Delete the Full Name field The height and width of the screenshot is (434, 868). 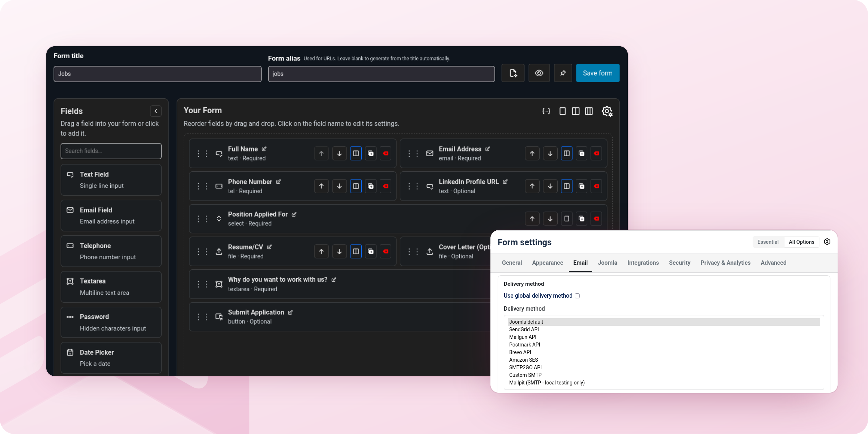386,153
